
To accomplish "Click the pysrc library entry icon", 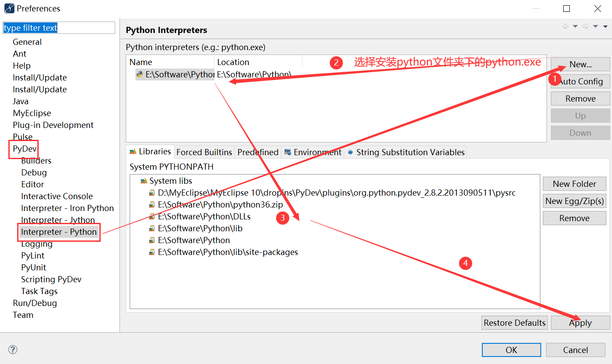I will [152, 193].
